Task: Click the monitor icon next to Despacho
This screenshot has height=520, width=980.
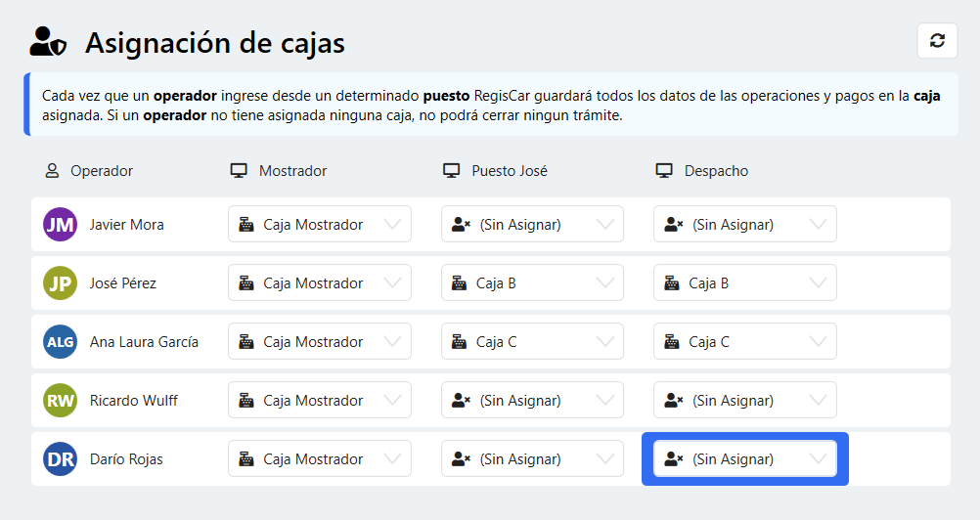Action: (x=664, y=170)
